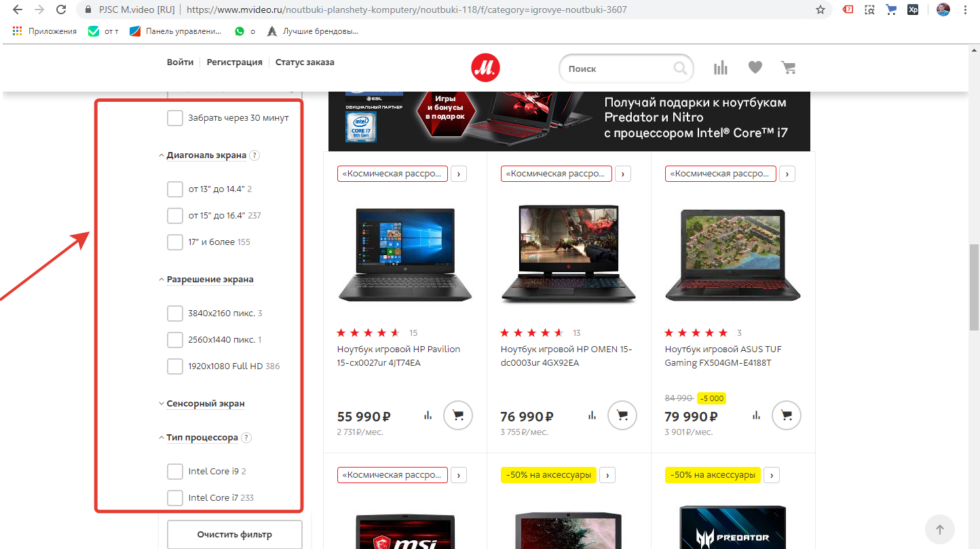Add HP OMEN laptop to cart
The height and width of the screenshot is (549, 980).
[622, 415]
